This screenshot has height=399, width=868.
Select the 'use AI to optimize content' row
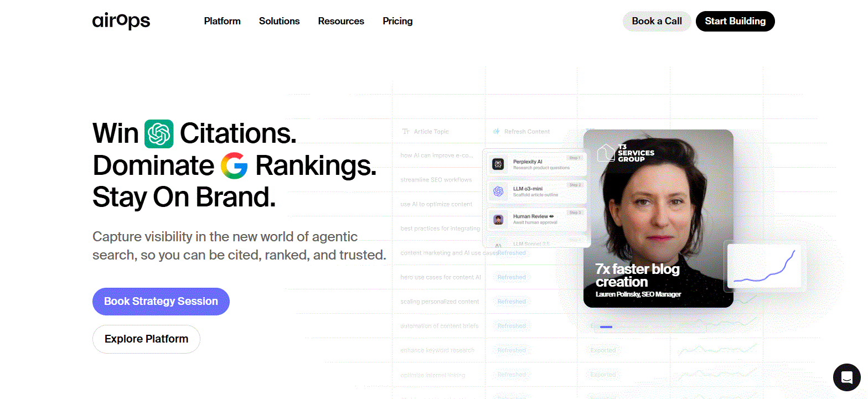[436, 204]
